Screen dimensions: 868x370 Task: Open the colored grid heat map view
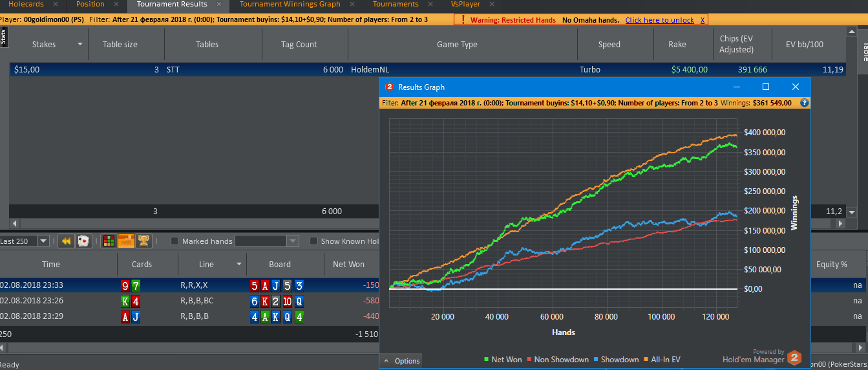[109, 241]
